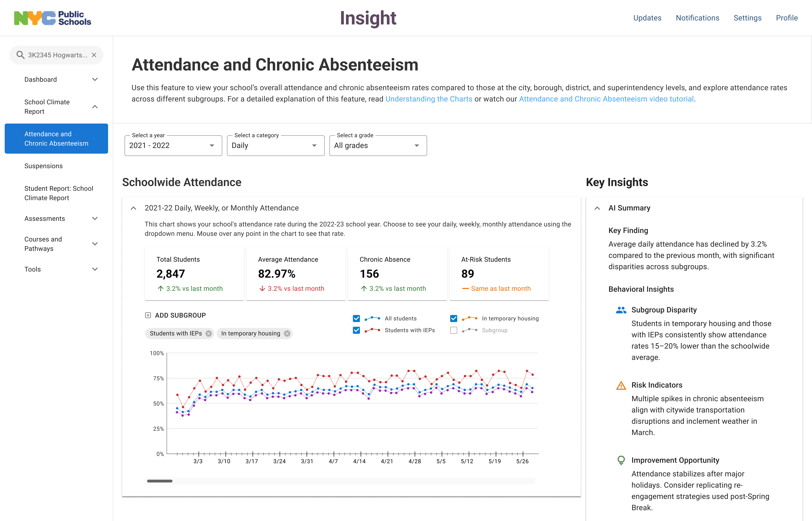812x521 pixels.
Task: Uncheck the In temporary housing checkbox
Action: (x=454, y=318)
